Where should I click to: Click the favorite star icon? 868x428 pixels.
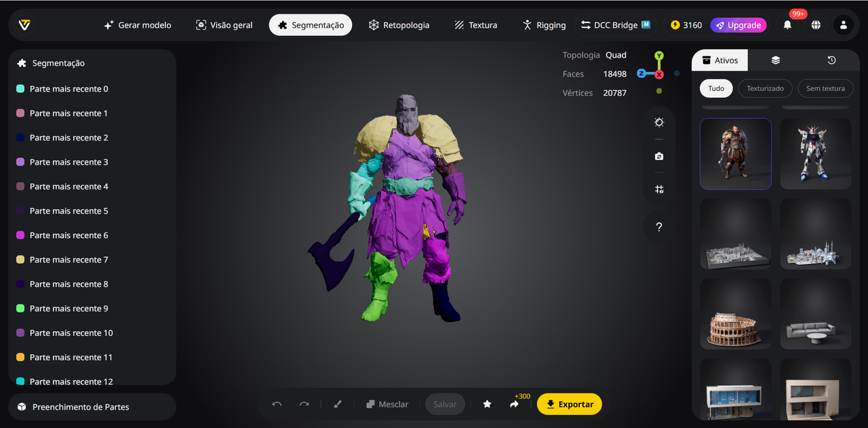[487, 404]
